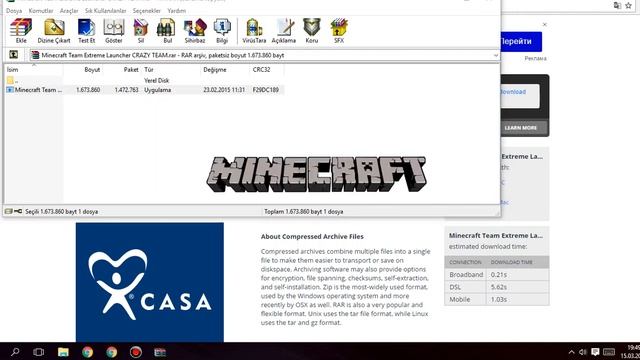Open Sık Kullanılanlar menu
The width and height of the screenshot is (640, 360).
point(106,11)
